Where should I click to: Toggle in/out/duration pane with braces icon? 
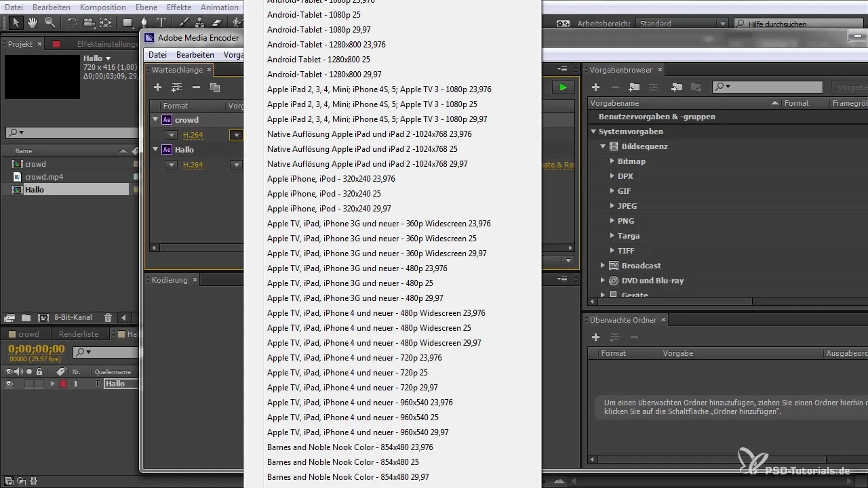point(33,481)
